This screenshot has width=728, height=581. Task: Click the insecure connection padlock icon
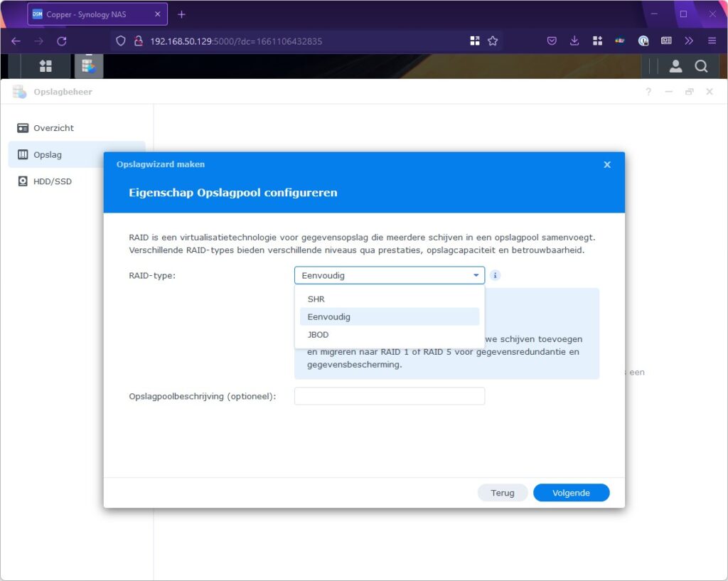click(x=139, y=41)
